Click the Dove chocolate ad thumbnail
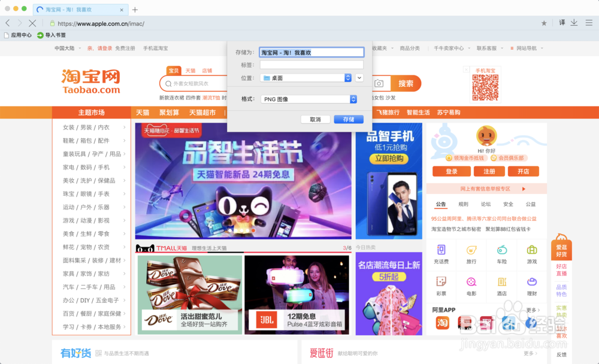The height and width of the screenshot is (364, 599). (x=190, y=295)
